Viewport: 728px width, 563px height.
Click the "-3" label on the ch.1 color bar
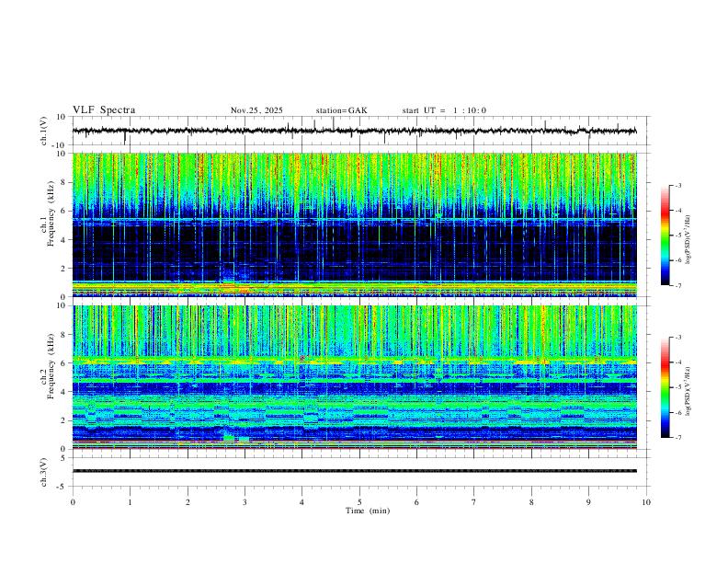click(677, 186)
